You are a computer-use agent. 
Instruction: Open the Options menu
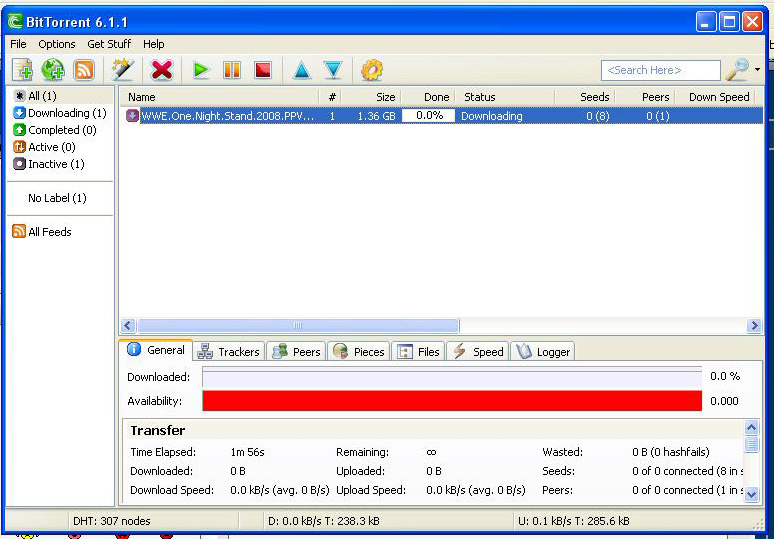click(57, 44)
